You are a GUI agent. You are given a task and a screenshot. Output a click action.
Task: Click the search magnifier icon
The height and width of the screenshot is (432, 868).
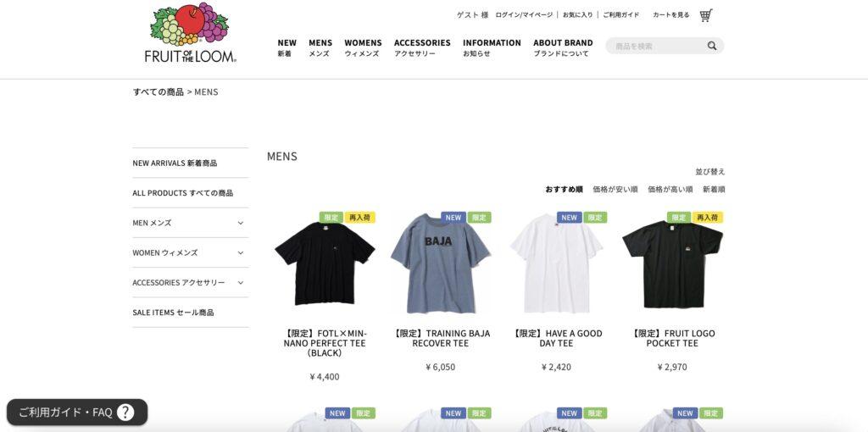(712, 46)
